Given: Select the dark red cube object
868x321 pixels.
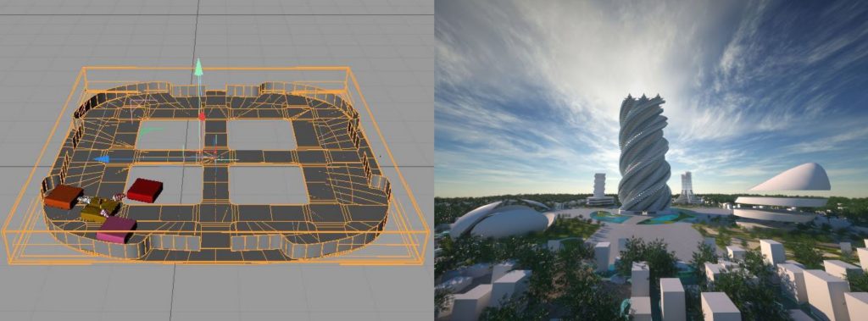Looking at the screenshot, I should 144,190.
